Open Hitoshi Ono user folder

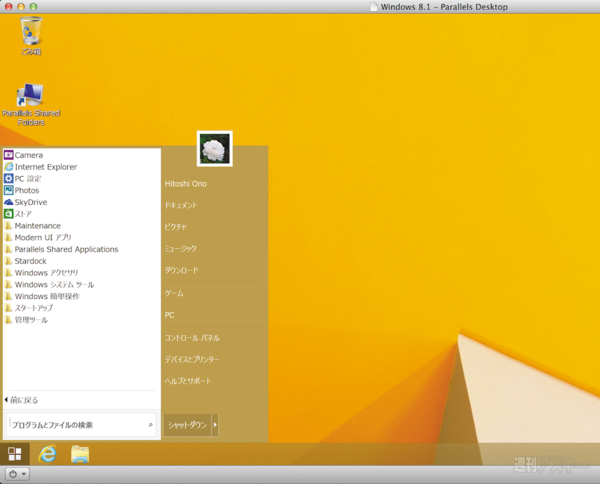(x=186, y=184)
